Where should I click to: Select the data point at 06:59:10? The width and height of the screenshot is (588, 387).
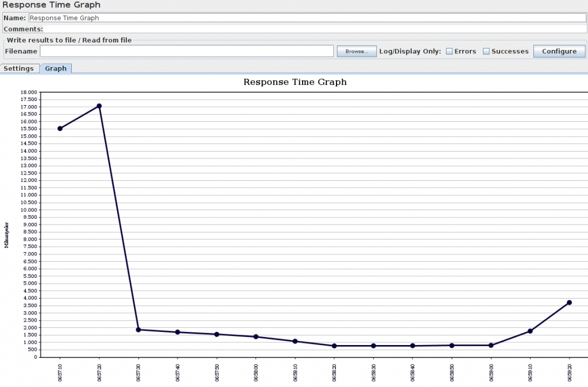click(530, 331)
